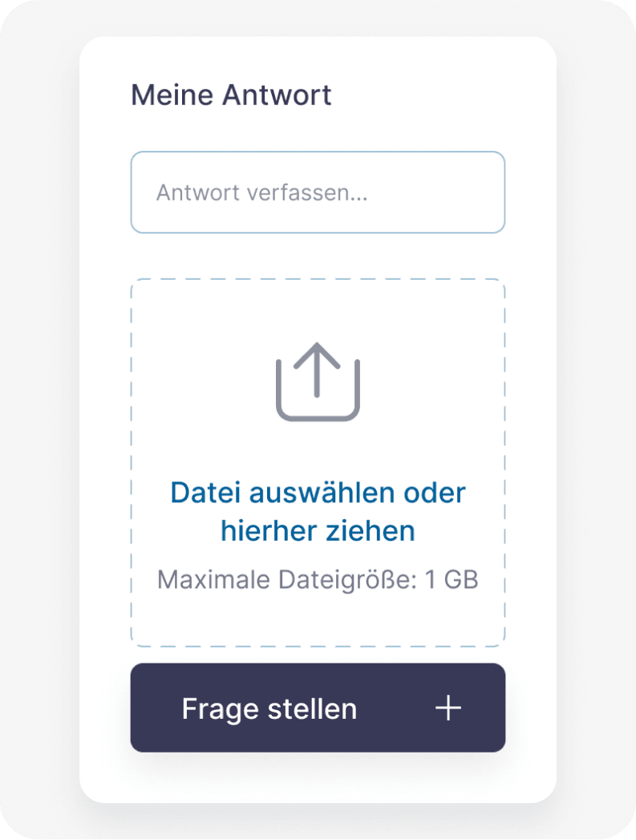Image resolution: width=636 pixels, height=840 pixels.
Task: Click the "Maximale Dateigröße: 1 GB" text
Action: (318, 579)
